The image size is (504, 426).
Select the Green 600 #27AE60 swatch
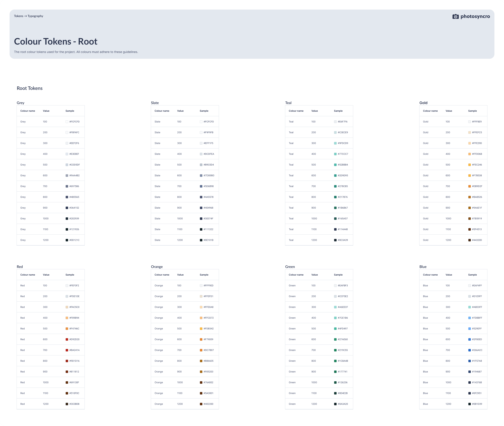coord(335,340)
